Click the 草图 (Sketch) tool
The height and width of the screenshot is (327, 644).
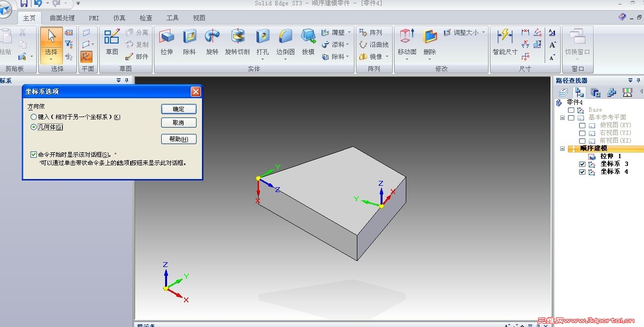coord(112,42)
